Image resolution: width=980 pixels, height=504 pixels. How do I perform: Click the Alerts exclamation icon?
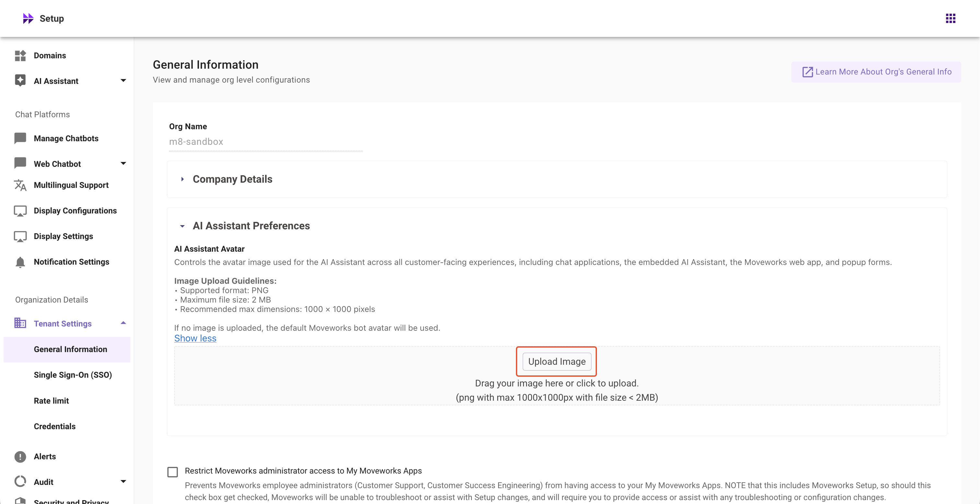(20, 456)
